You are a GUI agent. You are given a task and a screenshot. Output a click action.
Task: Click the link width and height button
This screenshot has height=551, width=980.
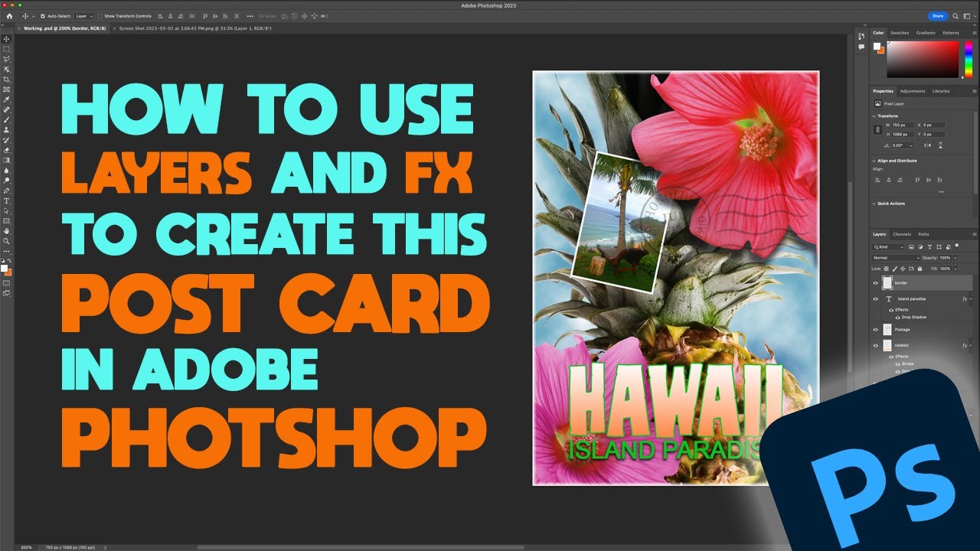(x=877, y=129)
